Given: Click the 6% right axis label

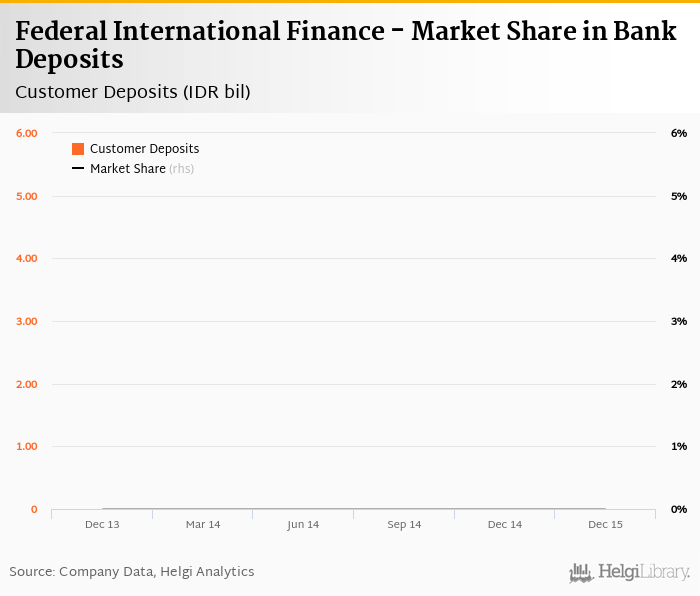Looking at the screenshot, I should coord(678,133).
